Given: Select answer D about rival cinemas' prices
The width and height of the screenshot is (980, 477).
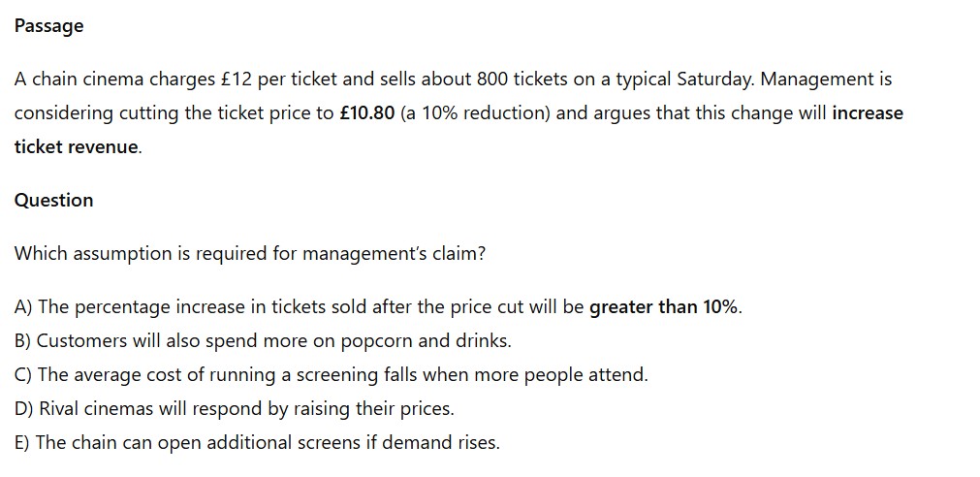Looking at the screenshot, I should coord(234,409).
